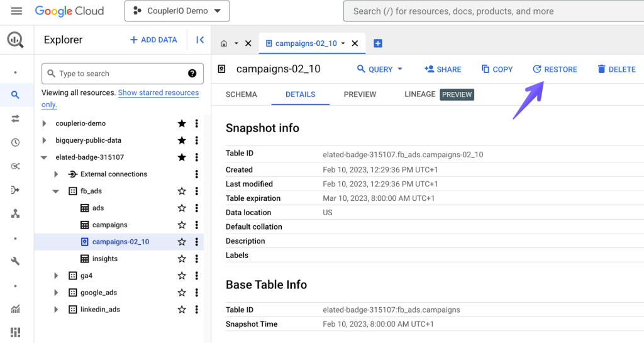Click the ADD DATA button
Screen dimensions: 644x343
(153, 40)
